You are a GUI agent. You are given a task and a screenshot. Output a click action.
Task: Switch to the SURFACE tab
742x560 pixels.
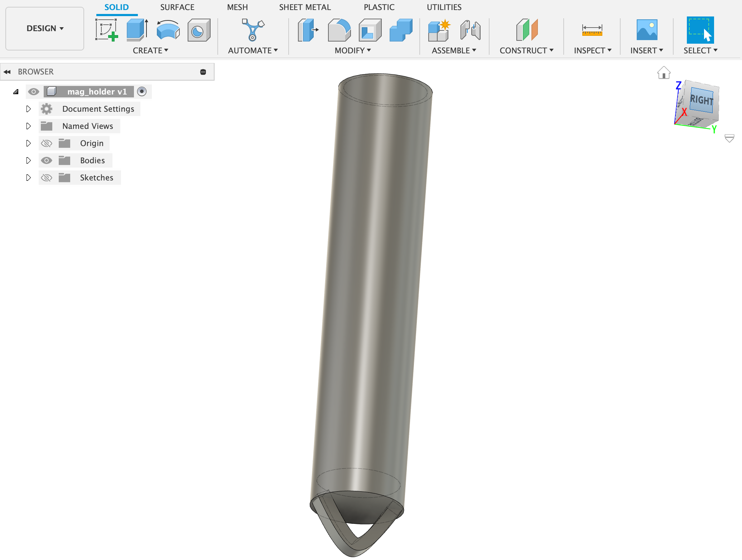point(177,7)
